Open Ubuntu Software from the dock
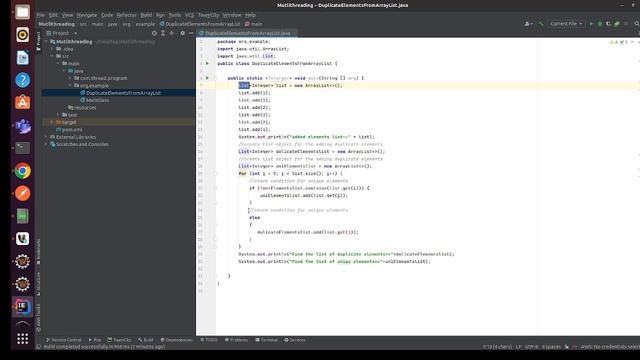640x360 pixels. (22, 102)
